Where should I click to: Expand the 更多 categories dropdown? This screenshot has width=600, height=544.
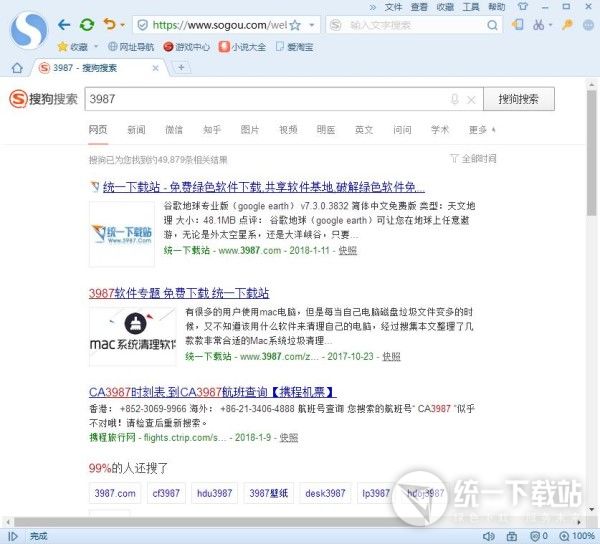tap(482, 130)
